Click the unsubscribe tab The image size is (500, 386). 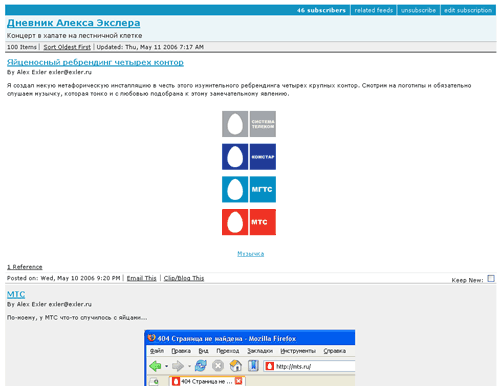tap(418, 10)
